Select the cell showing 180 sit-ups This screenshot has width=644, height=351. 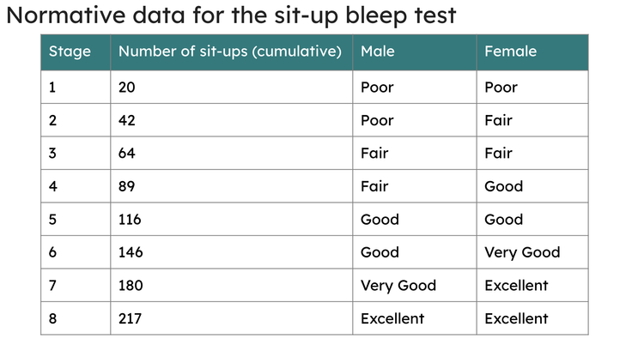131,286
